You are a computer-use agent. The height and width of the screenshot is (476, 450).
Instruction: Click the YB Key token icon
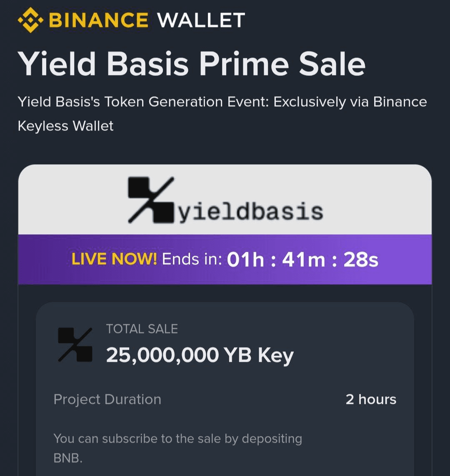click(75, 345)
